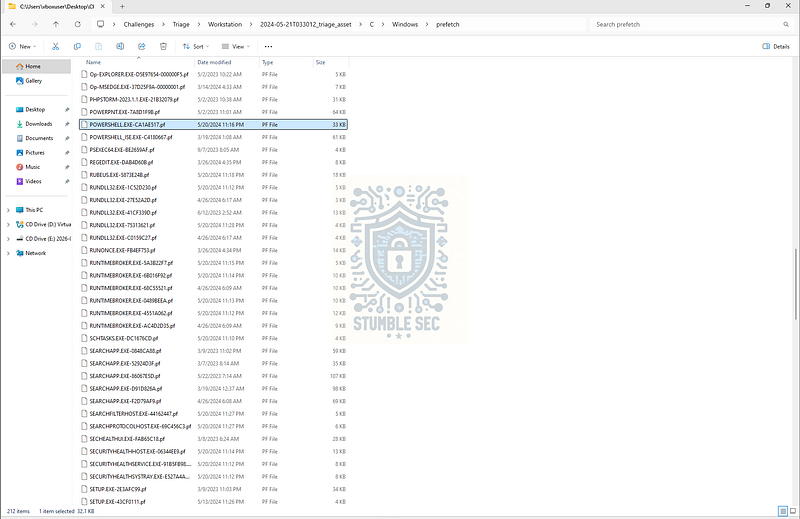
Task: Click the PC icon in address bar
Action: click(101, 24)
